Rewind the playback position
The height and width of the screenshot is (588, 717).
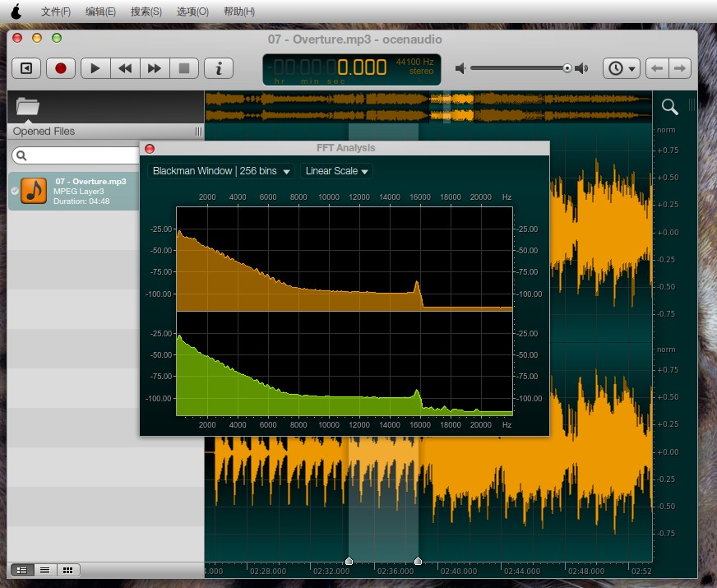tap(125, 68)
